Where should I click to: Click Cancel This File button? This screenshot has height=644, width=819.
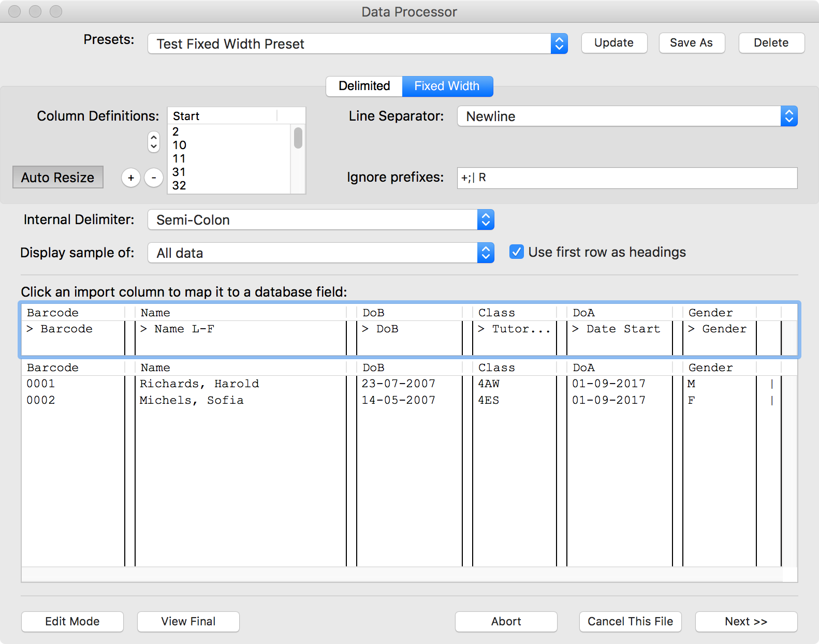click(631, 621)
